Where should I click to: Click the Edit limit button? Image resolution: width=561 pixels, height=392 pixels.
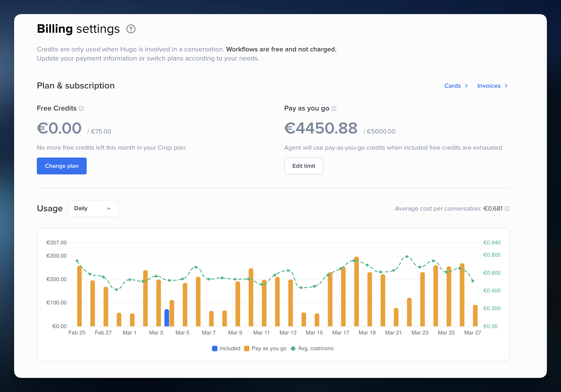click(x=304, y=166)
